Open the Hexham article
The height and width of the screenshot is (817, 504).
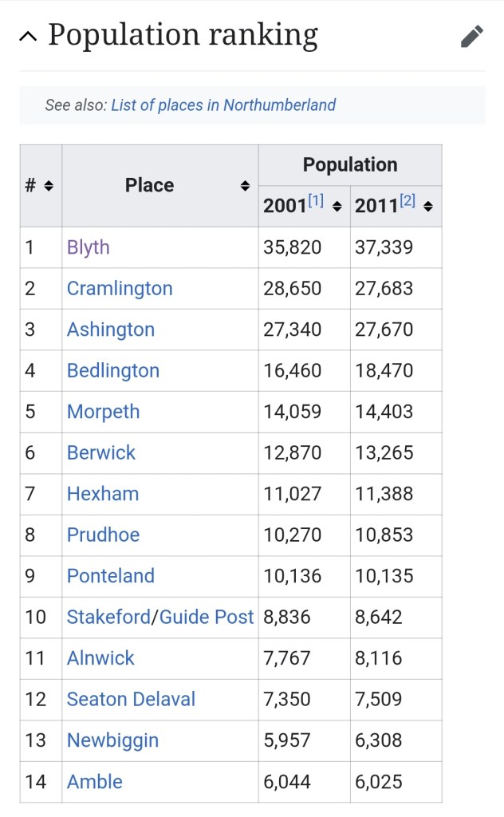pyautogui.click(x=103, y=494)
